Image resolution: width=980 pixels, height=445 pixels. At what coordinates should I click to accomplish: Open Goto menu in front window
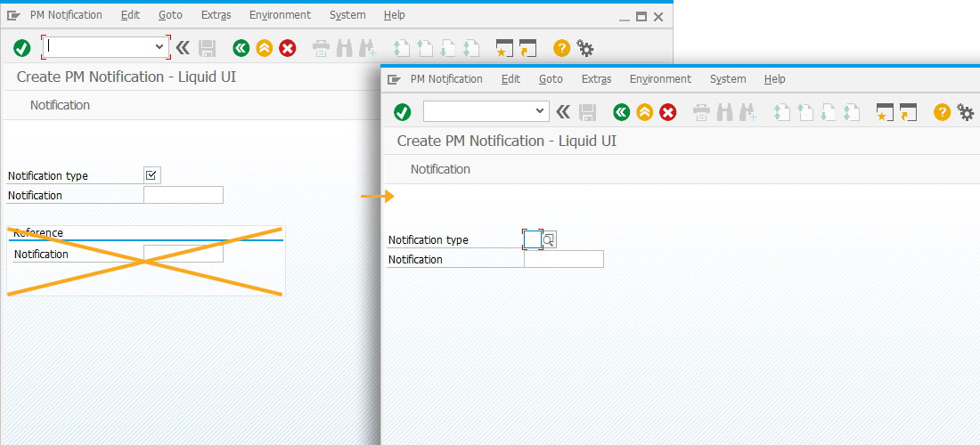click(551, 79)
